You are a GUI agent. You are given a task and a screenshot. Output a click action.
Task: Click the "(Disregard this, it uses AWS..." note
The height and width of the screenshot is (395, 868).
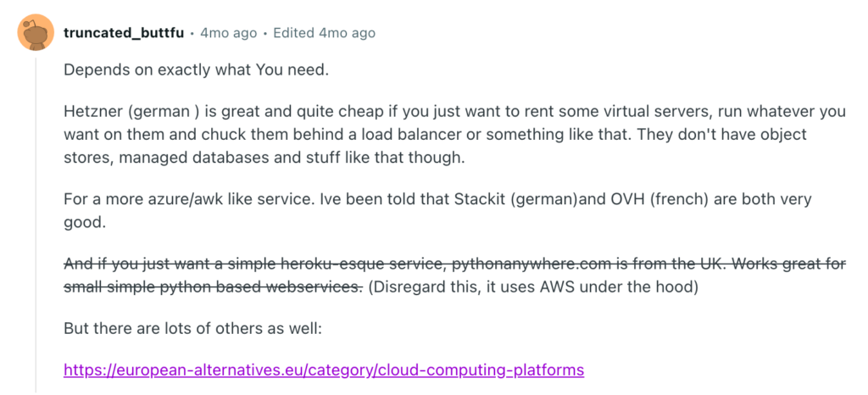pyautogui.click(x=533, y=287)
